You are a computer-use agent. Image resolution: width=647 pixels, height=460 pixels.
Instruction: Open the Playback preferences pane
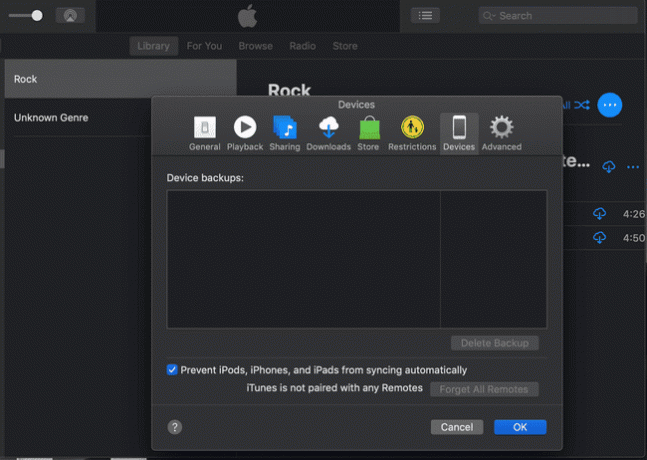click(245, 133)
